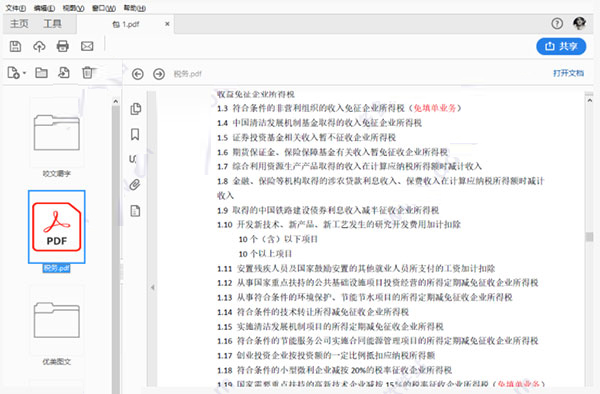Image resolution: width=600 pixels, height=394 pixels.
Task: Open the 编辑 menu
Action: click(x=44, y=8)
